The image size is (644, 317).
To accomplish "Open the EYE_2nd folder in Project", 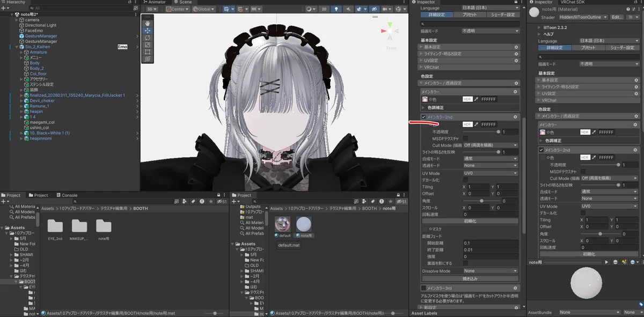I will coord(55,225).
